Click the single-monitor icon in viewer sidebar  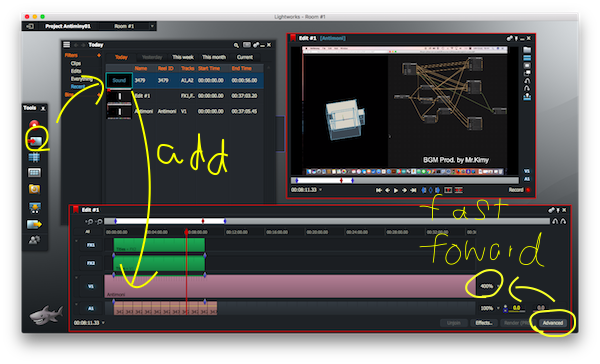pyautogui.click(x=527, y=65)
